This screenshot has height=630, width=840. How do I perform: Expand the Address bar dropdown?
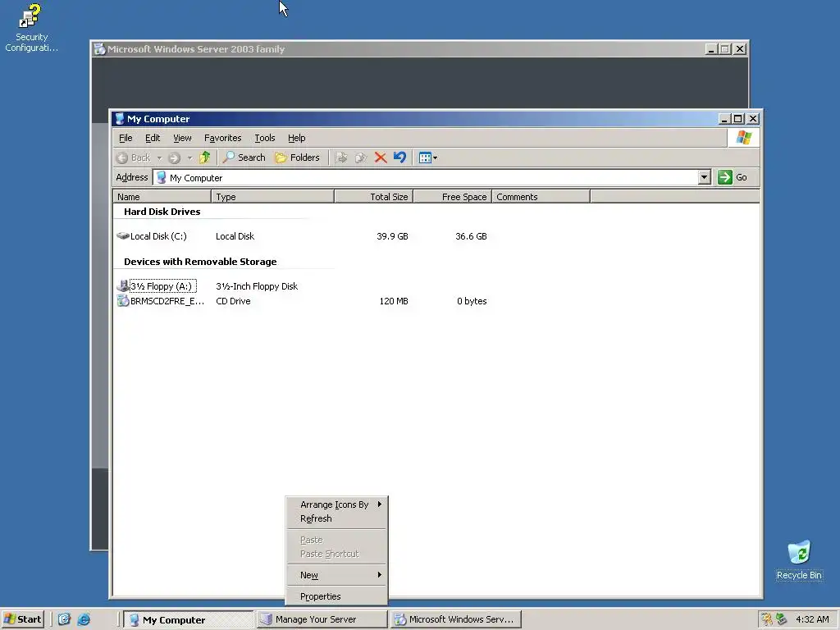point(705,177)
